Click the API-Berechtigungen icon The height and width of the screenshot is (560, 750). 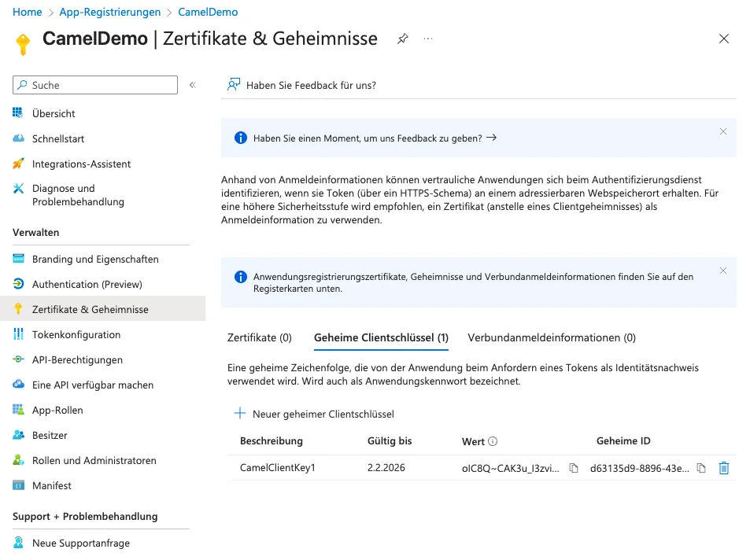pyautogui.click(x=18, y=359)
